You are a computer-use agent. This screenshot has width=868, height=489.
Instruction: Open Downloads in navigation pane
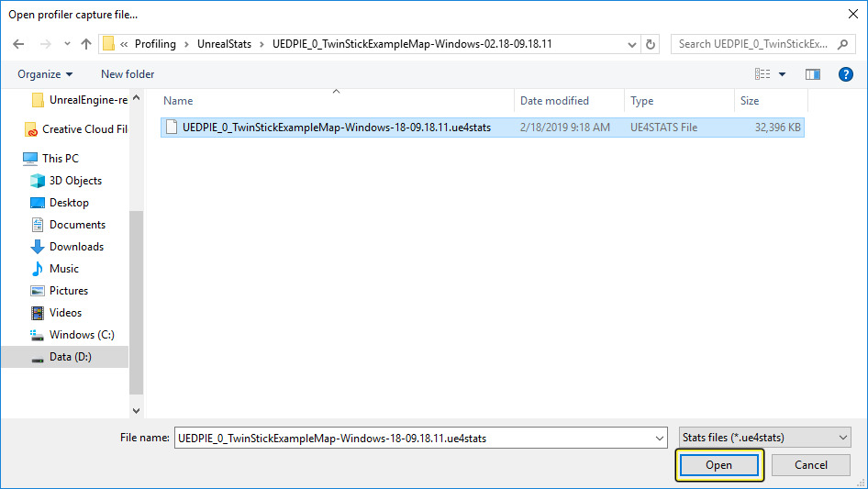pyautogui.click(x=67, y=247)
